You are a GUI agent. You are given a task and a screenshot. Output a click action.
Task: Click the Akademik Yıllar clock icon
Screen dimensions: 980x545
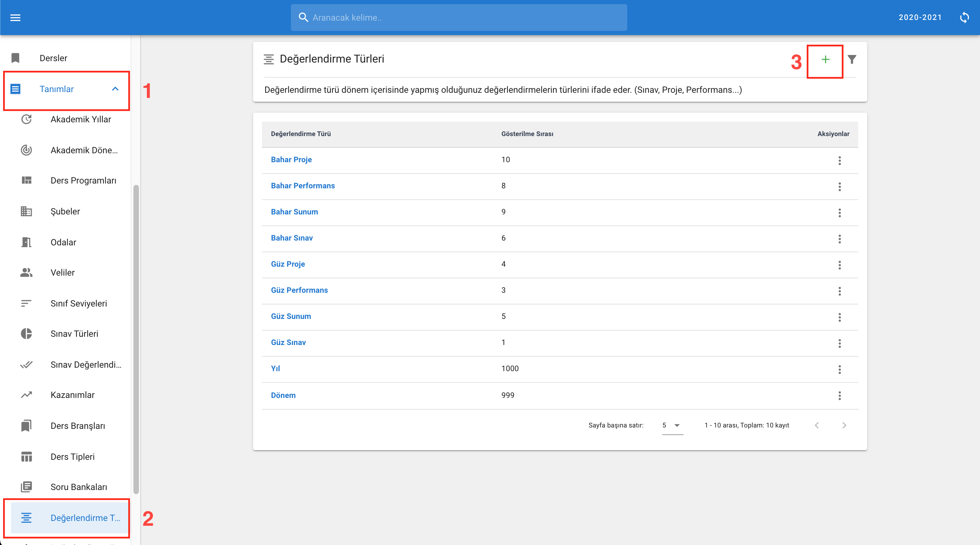26,119
